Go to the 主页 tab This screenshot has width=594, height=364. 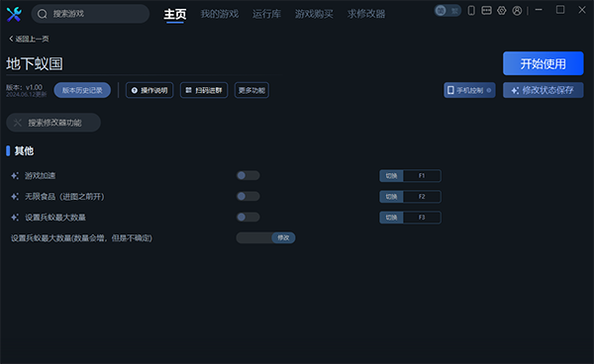coord(175,14)
